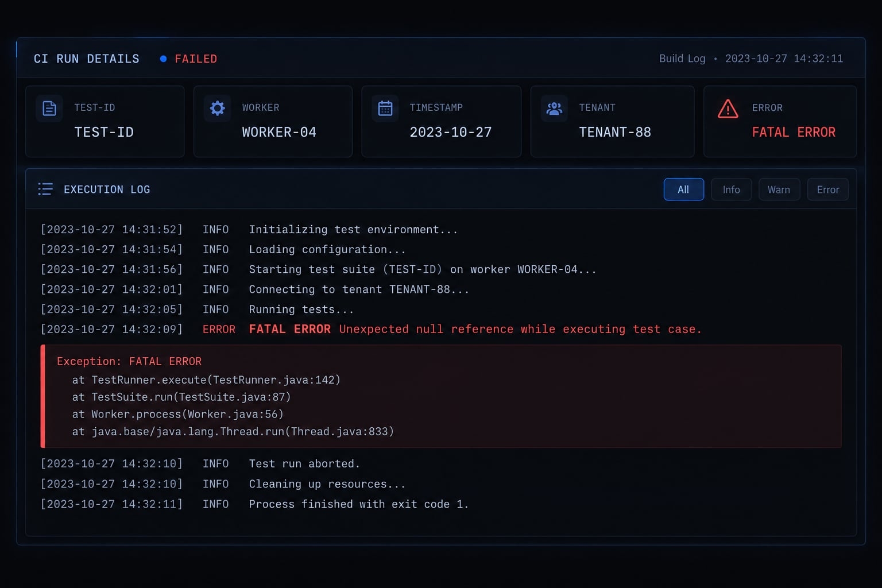Click log line 'Initializing test environment...'
Image resolution: width=882 pixels, height=588 pixels.
[353, 230]
